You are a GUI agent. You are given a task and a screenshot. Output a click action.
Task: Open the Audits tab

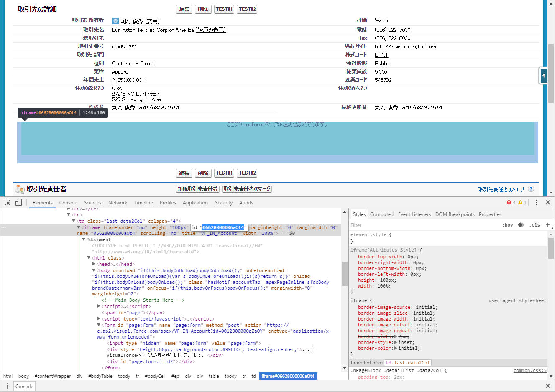pyautogui.click(x=246, y=203)
